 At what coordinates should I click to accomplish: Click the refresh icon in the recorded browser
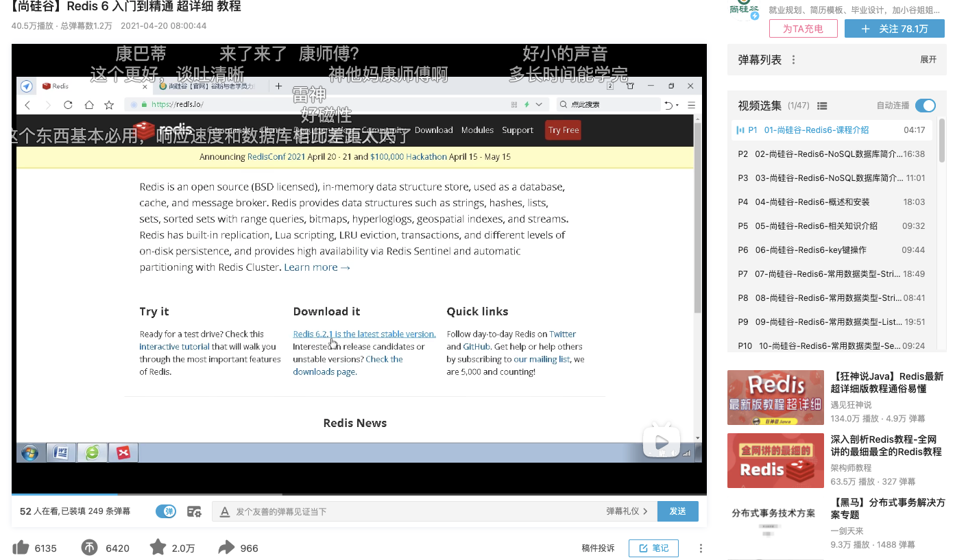pyautogui.click(x=68, y=105)
